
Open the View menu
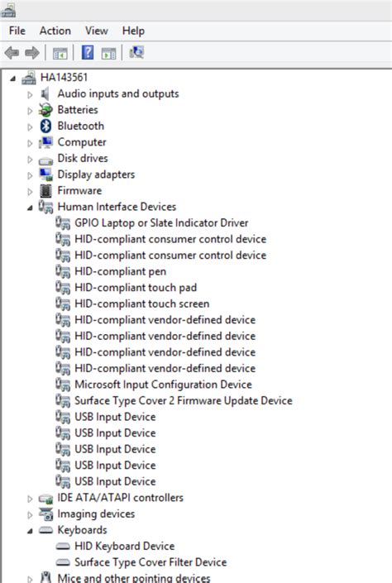coord(96,31)
